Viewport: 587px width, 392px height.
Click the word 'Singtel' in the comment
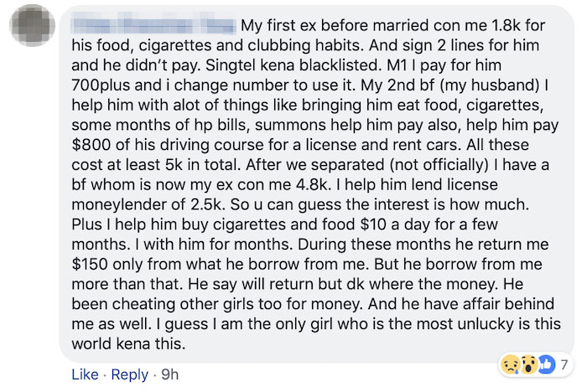240,64
